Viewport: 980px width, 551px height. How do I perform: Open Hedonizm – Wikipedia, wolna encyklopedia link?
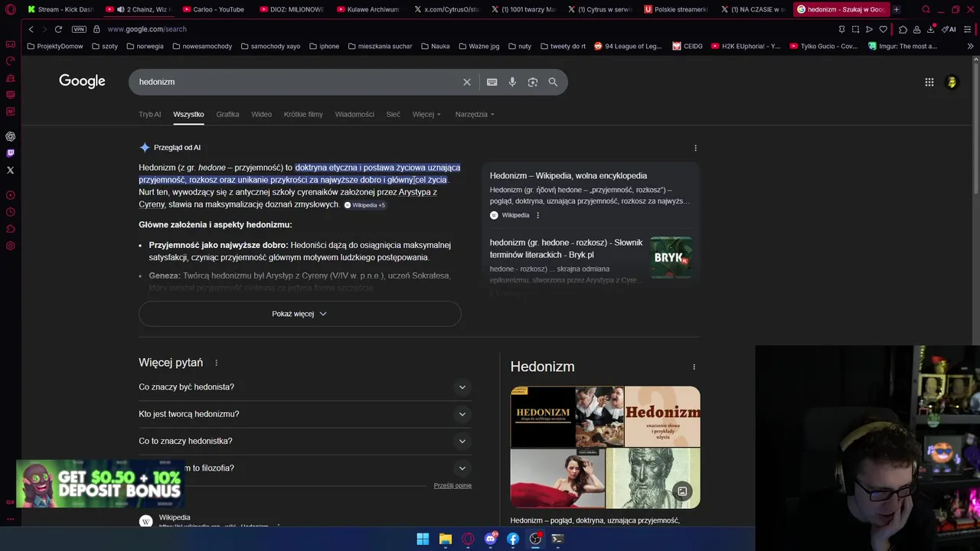(x=568, y=176)
